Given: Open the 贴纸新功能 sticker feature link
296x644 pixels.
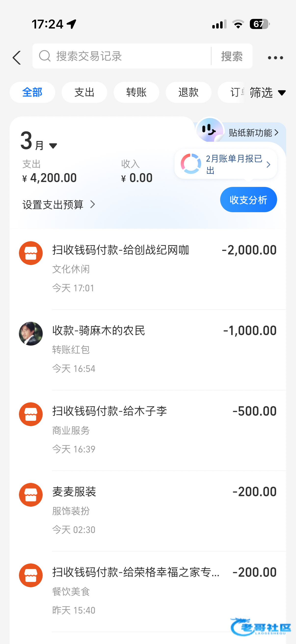Looking at the screenshot, I should (x=253, y=132).
